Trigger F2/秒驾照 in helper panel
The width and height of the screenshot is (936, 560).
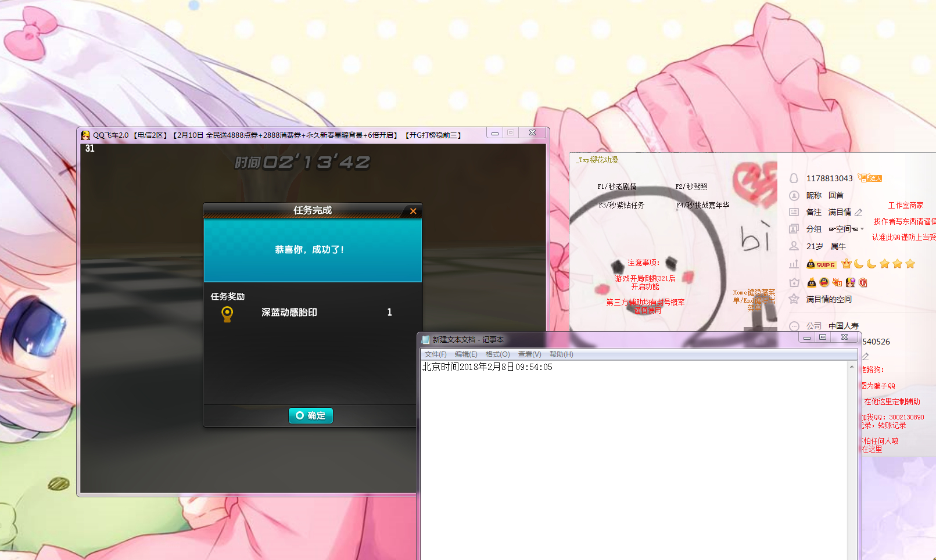(x=691, y=186)
